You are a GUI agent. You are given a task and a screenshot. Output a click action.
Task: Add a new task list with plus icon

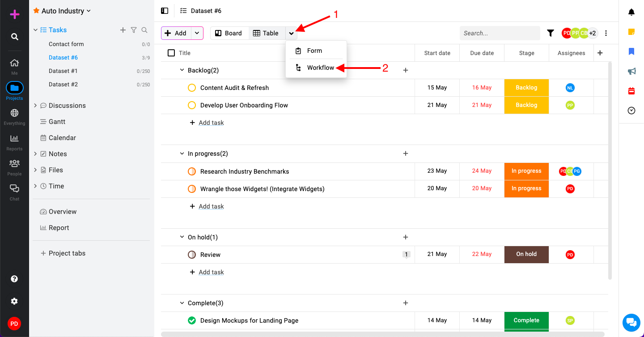123,30
